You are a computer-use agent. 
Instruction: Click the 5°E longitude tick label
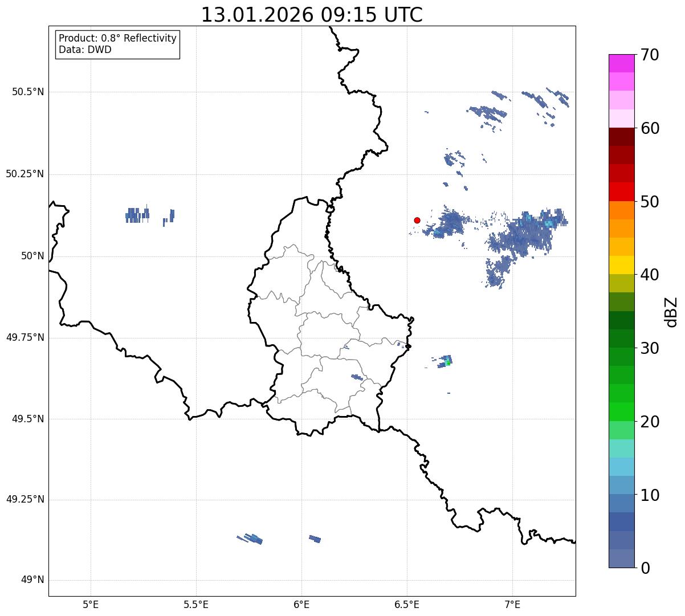[91, 604]
